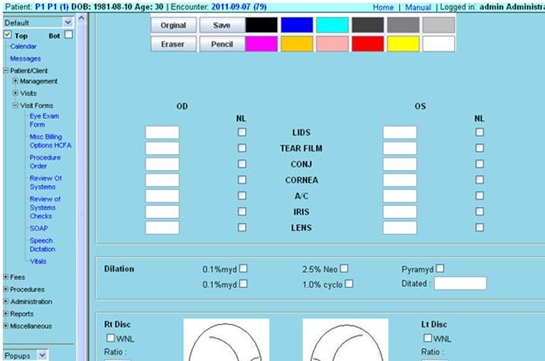Expand the Visits tree node
This screenshot has width=545, height=361.
15,93
